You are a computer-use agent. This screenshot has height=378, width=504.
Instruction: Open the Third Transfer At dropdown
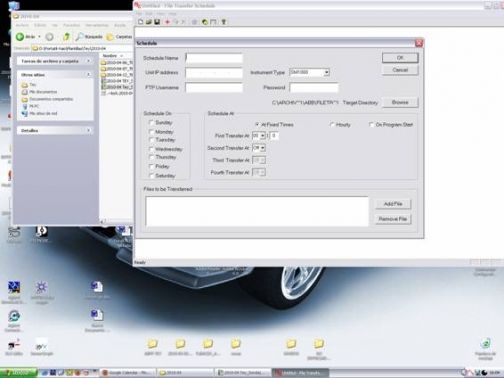click(263, 160)
